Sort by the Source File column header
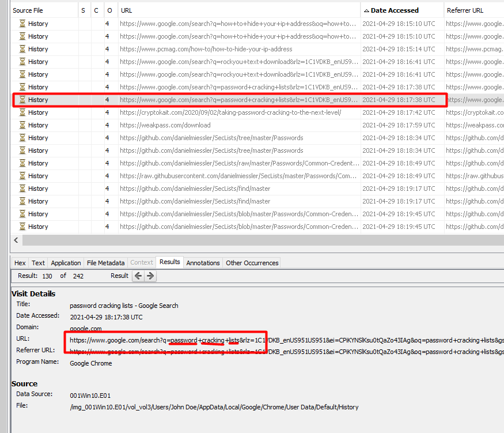This screenshot has height=433, width=504. (28, 10)
